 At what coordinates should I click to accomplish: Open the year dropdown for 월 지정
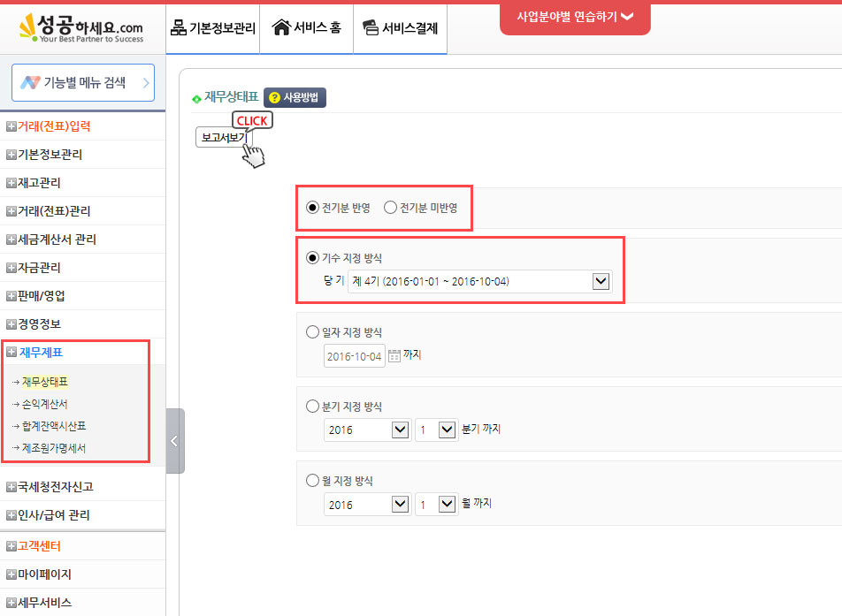coord(367,505)
